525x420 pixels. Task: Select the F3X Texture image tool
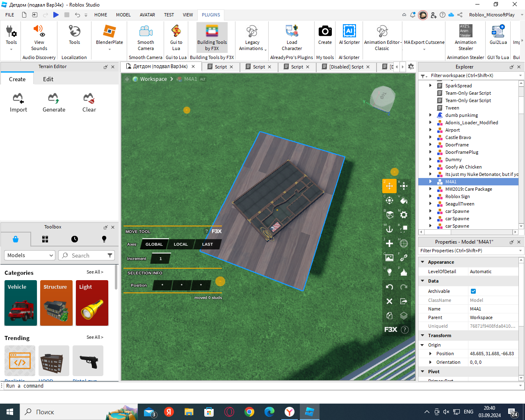(x=389, y=258)
